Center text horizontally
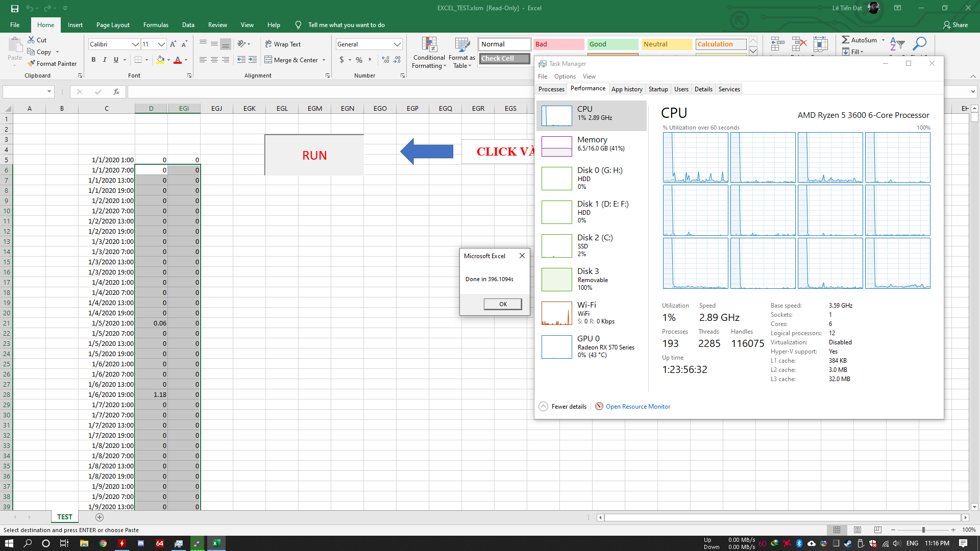The image size is (980, 551). pyautogui.click(x=214, y=60)
